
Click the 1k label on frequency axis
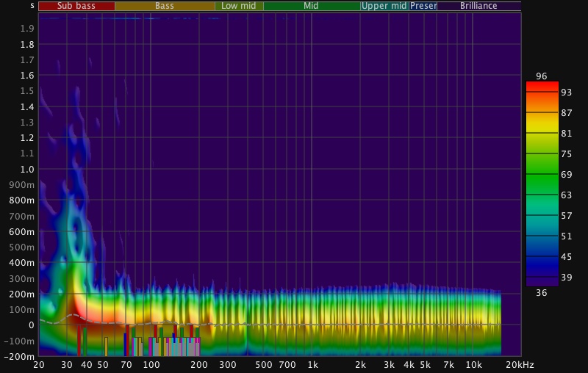(312, 365)
